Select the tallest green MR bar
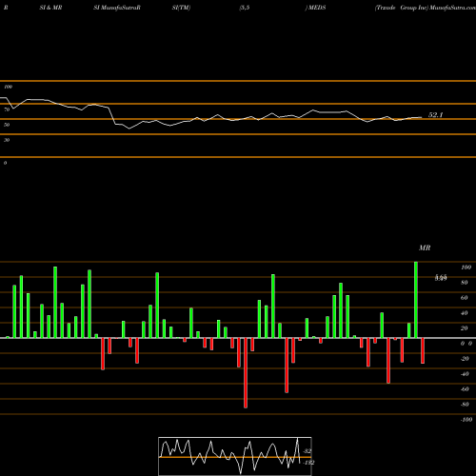 click(x=416, y=300)
